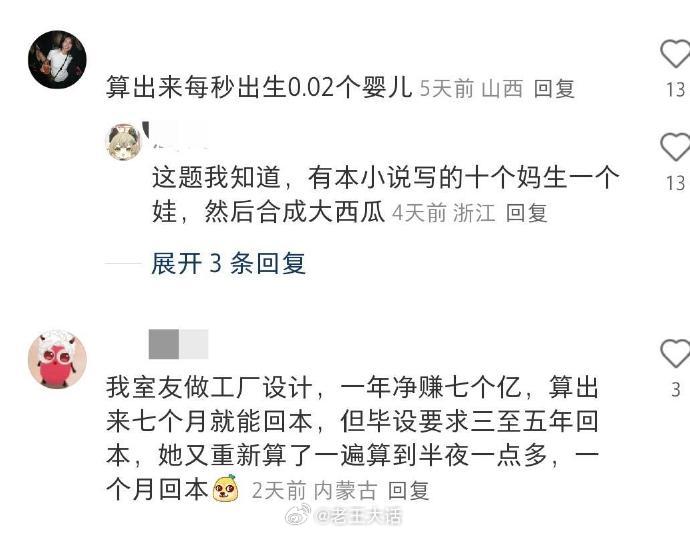This screenshot has width=690, height=533.
Task: Reply to the 山西 comment via 回复
Action: point(554,89)
